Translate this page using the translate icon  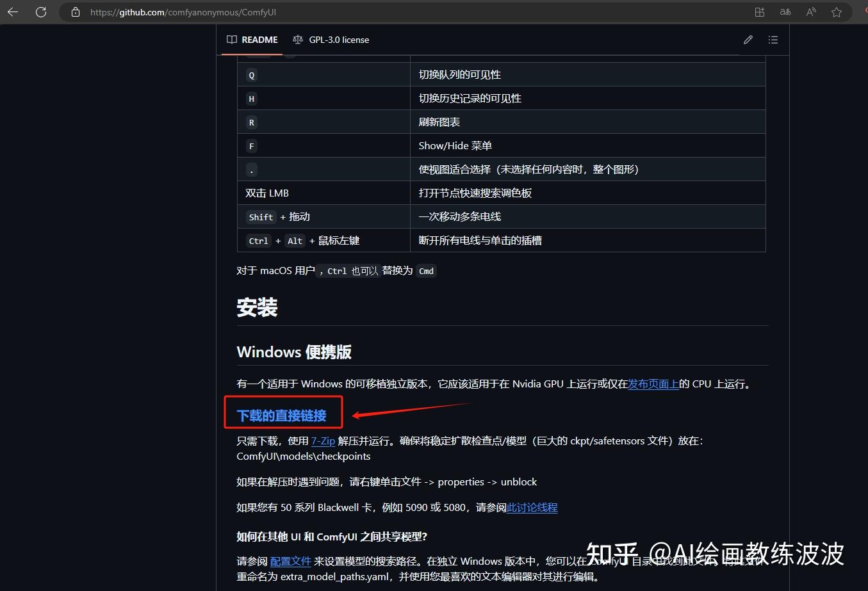785,12
